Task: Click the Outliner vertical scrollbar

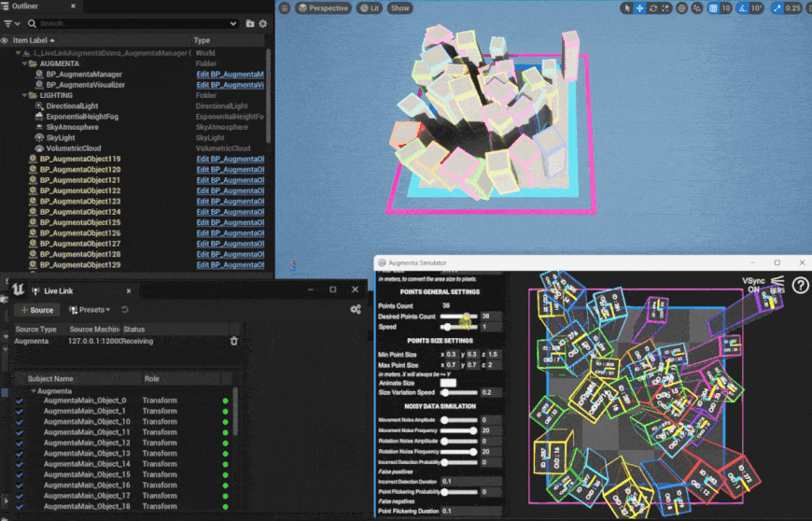Action: 268,96
